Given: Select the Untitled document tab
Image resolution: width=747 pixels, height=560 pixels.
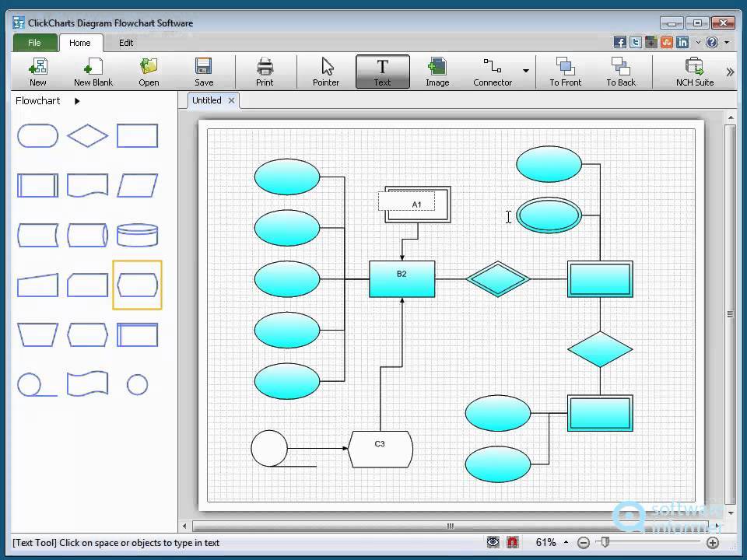Looking at the screenshot, I should (x=207, y=100).
